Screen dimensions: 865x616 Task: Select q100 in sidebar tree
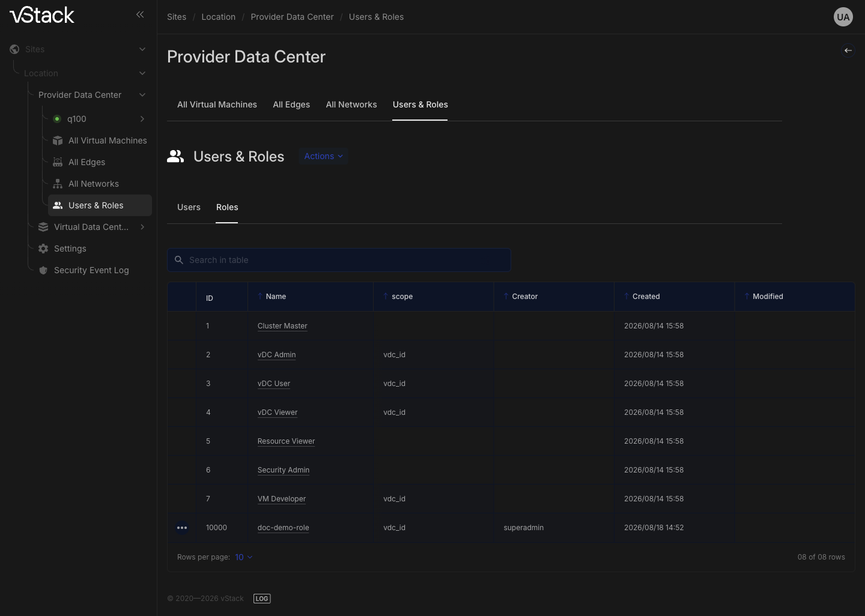pos(77,119)
